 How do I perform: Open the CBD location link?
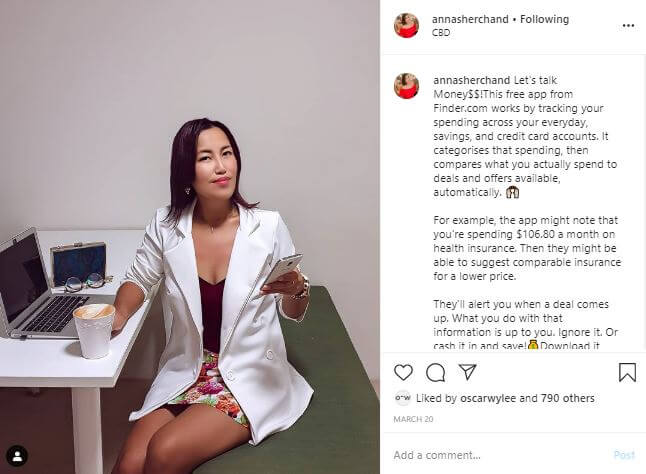point(441,33)
